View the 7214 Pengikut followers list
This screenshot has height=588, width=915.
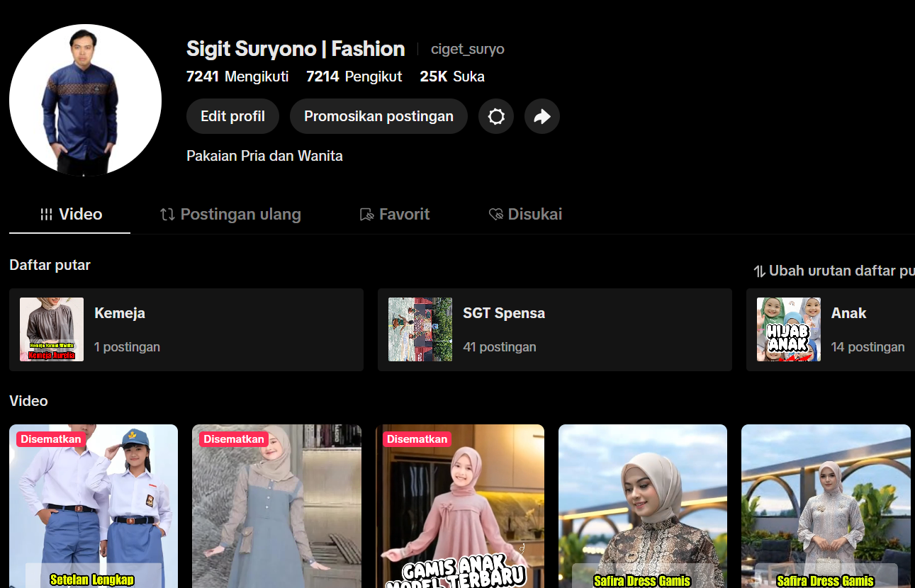coord(354,77)
